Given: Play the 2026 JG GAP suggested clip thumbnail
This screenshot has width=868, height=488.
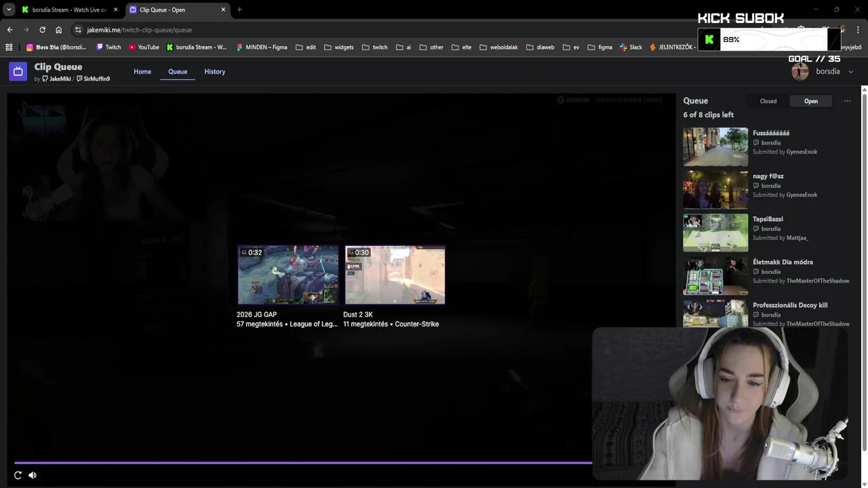Looking at the screenshot, I should click(288, 275).
